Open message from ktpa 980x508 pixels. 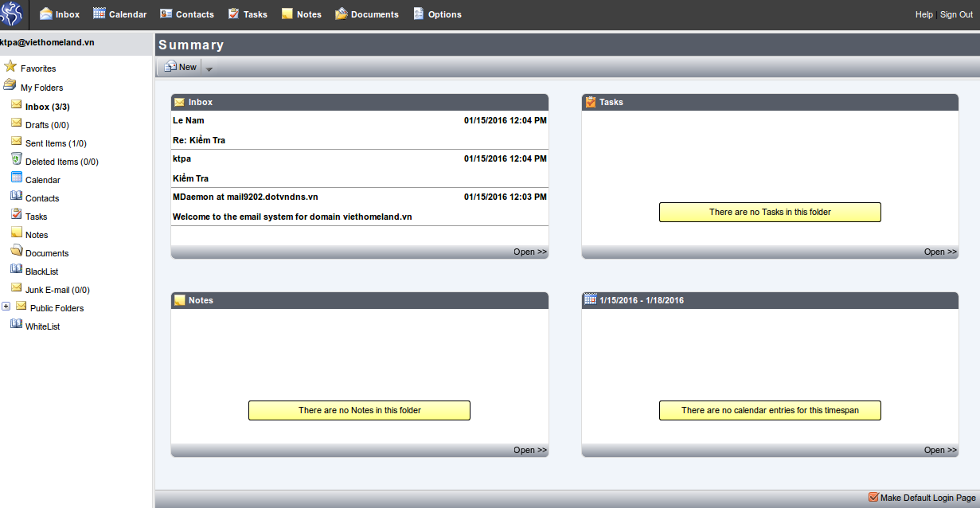(x=182, y=158)
